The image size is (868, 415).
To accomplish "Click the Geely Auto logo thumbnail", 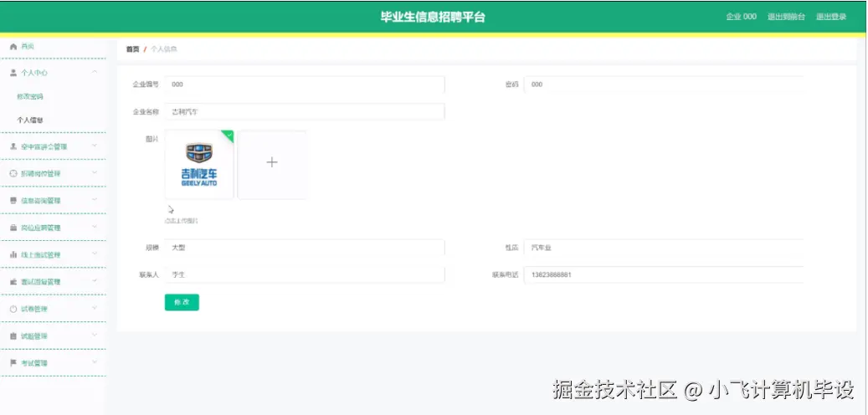I will (x=199, y=165).
